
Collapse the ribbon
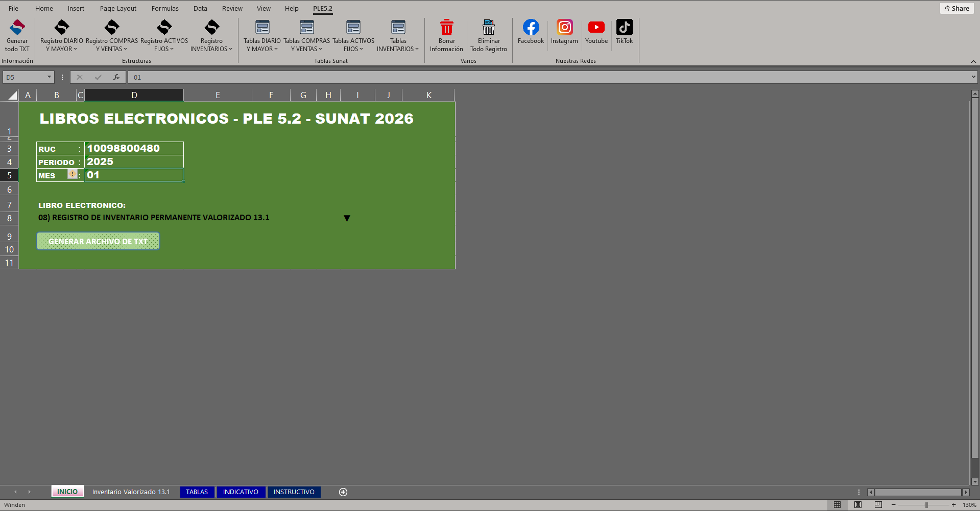tap(973, 61)
